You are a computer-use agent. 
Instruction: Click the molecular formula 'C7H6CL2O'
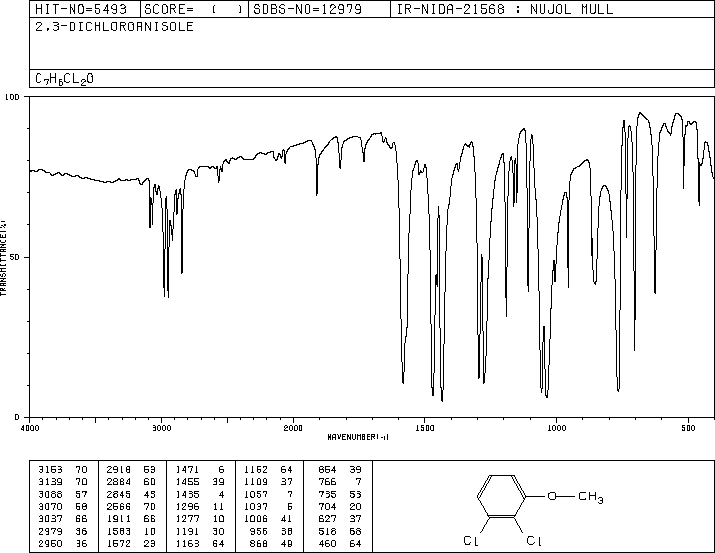pyautogui.click(x=64, y=79)
